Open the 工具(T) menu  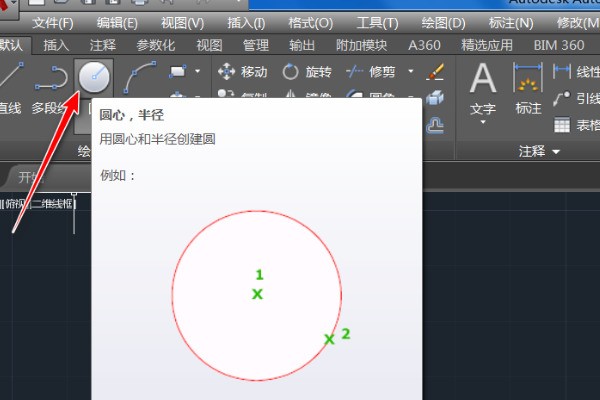coord(377,22)
